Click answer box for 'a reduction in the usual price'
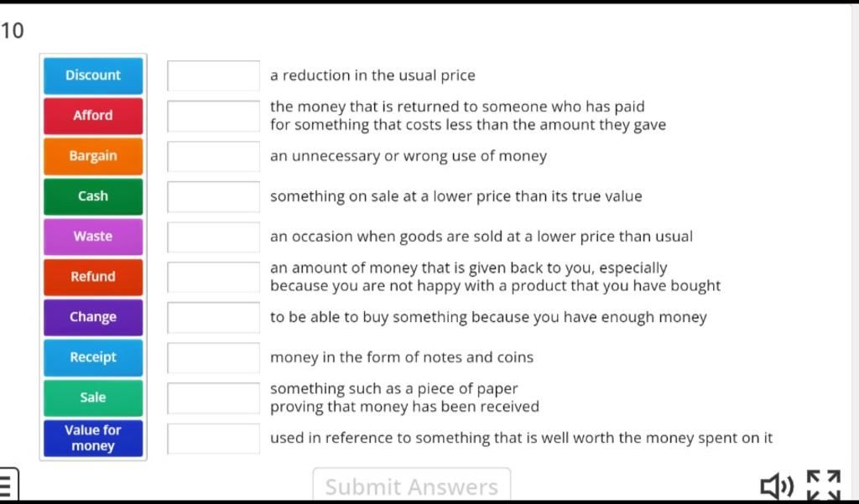This screenshot has height=504, width=859. (x=214, y=75)
